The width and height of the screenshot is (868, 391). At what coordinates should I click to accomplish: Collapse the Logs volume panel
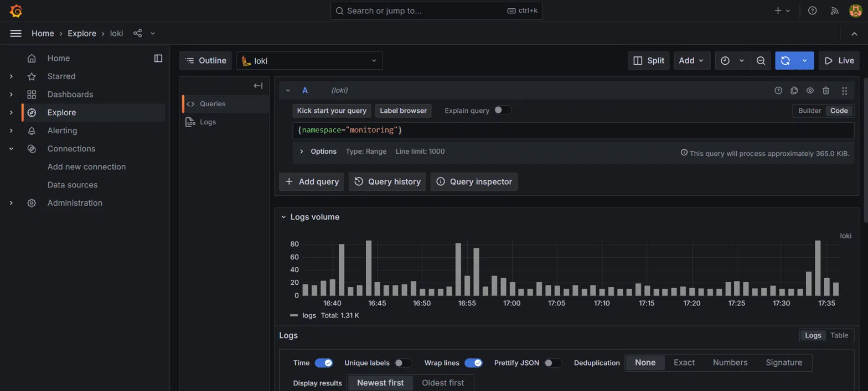[283, 217]
